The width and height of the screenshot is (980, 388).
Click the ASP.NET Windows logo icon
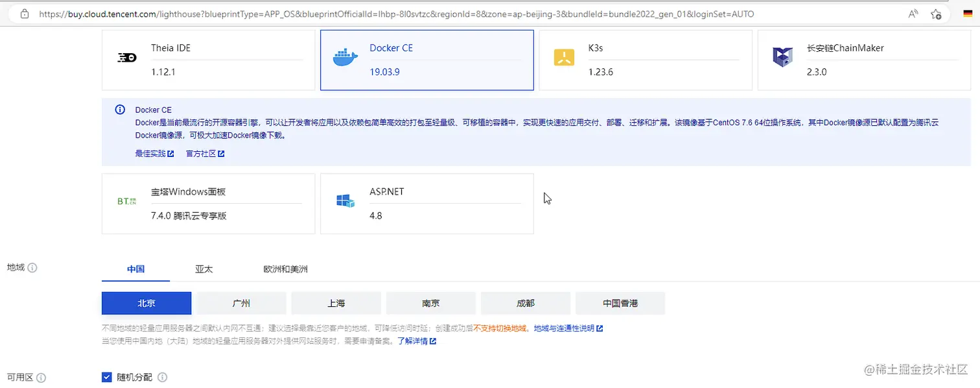[x=345, y=201]
